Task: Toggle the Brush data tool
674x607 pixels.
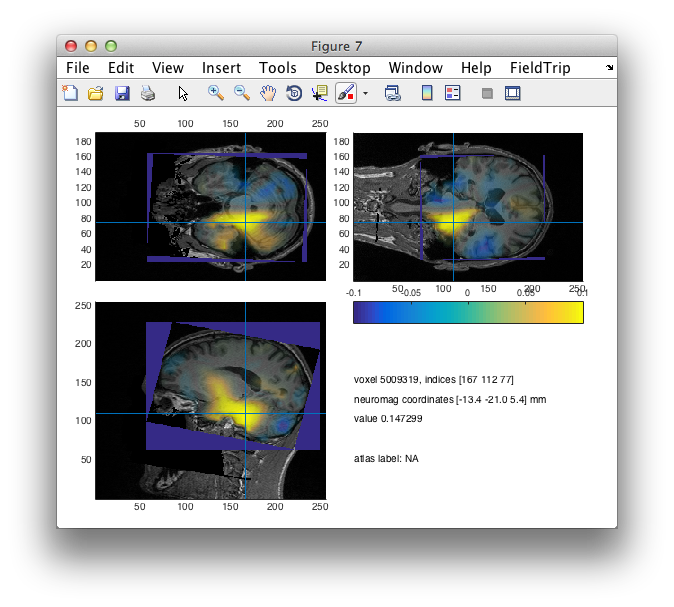Action: [x=345, y=93]
